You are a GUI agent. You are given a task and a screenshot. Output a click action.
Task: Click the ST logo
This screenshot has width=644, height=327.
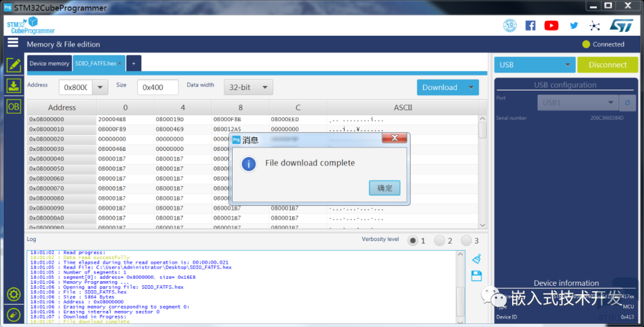[x=621, y=26]
